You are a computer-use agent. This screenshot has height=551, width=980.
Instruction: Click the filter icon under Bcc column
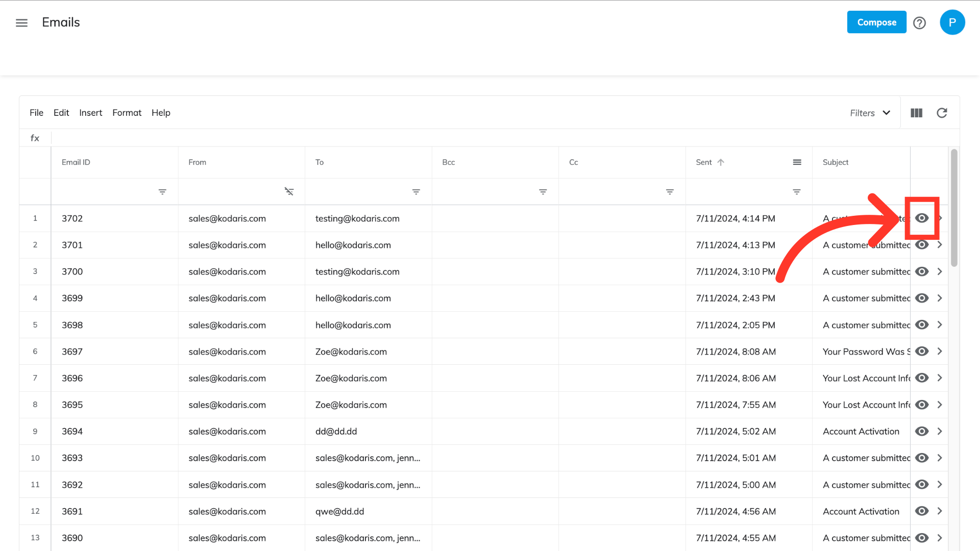tap(543, 192)
